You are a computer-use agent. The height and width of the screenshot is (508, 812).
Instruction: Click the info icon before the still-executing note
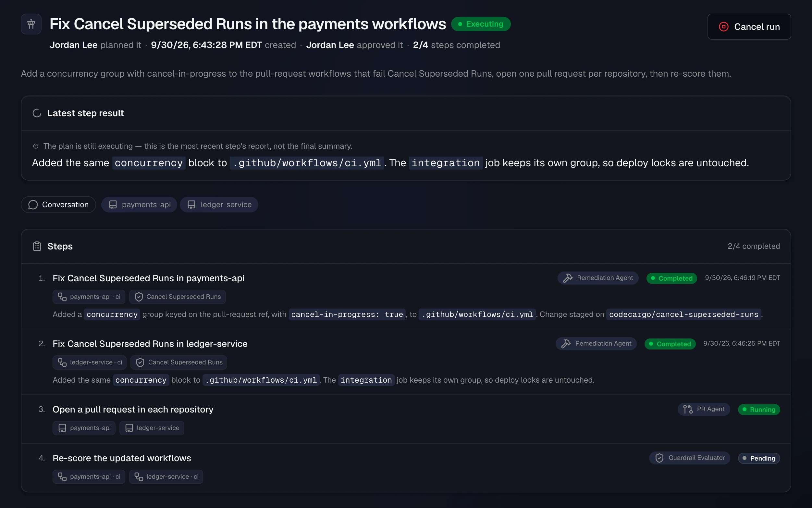(36, 146)
